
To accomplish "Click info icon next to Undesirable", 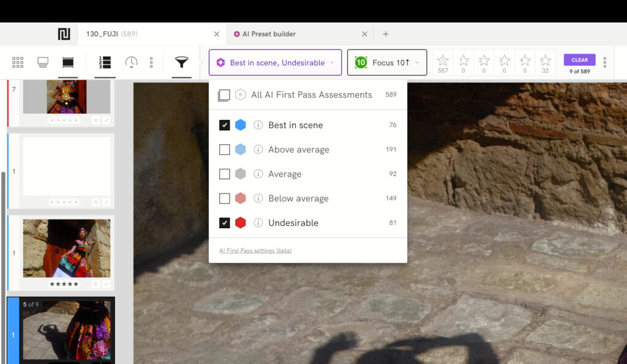I will tap(258, 223).
